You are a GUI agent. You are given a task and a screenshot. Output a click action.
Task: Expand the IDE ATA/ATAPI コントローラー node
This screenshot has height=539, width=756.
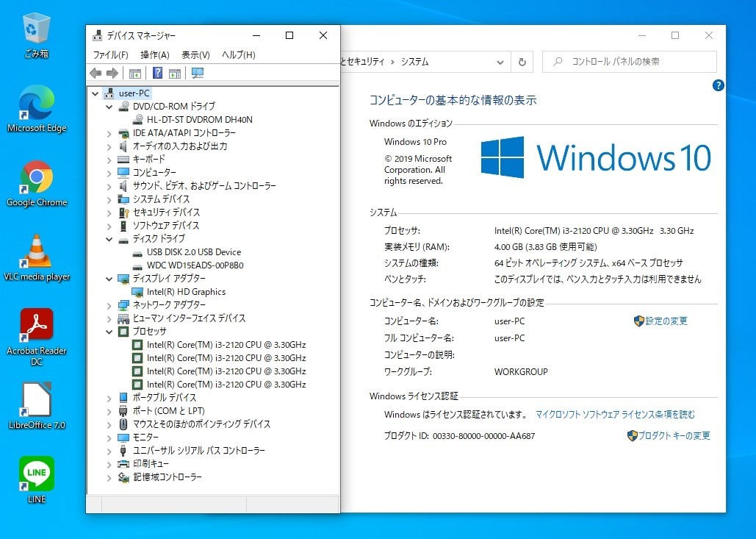109,134
